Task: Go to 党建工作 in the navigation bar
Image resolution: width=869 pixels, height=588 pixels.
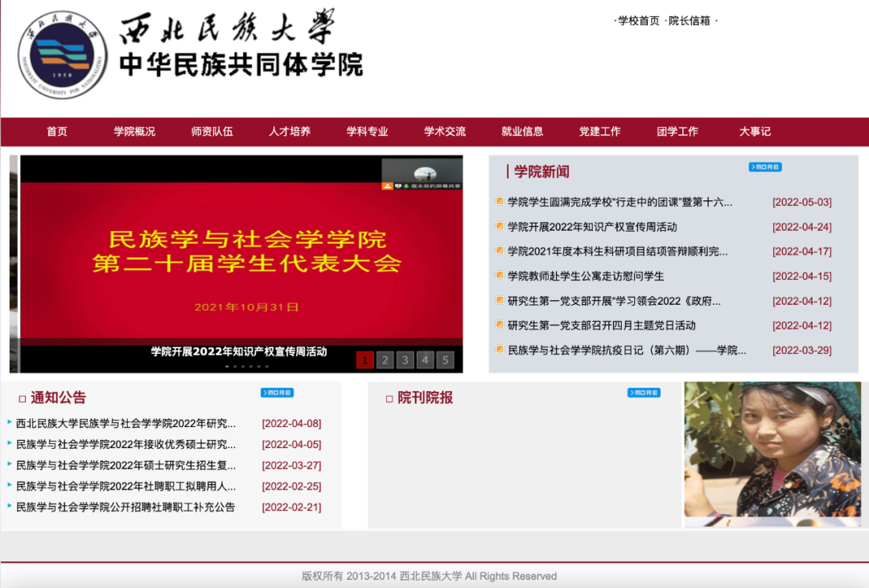Action: pyautogui.click(x=600, y=131)
